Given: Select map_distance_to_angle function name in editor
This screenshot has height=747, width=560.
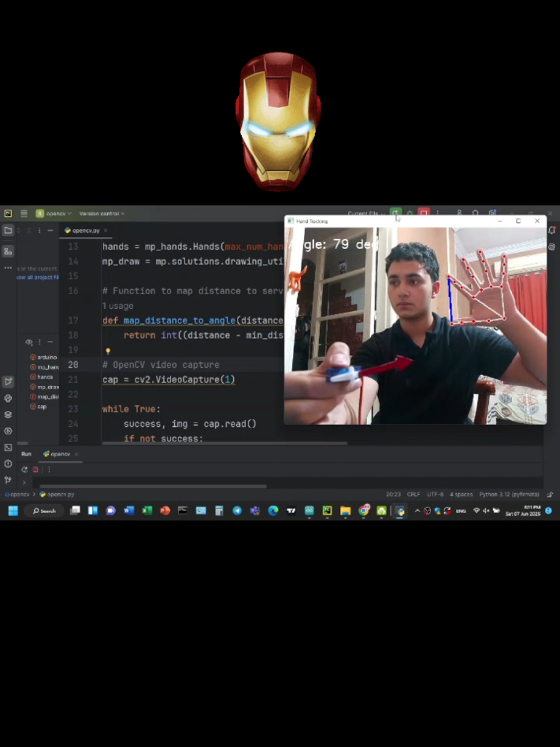Looking at the screenshot, I should coord(179,321).
